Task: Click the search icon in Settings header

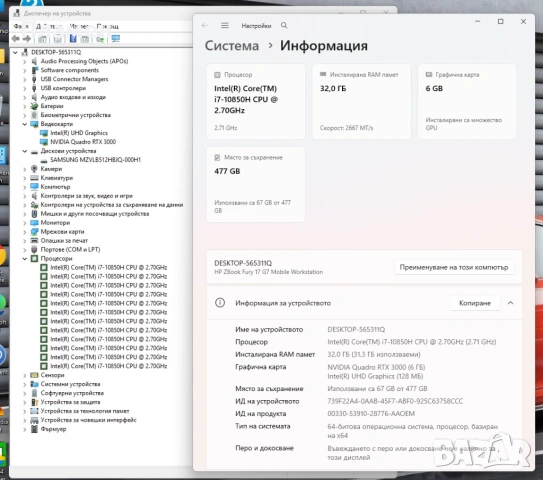Action: click(x=284, y=25)
